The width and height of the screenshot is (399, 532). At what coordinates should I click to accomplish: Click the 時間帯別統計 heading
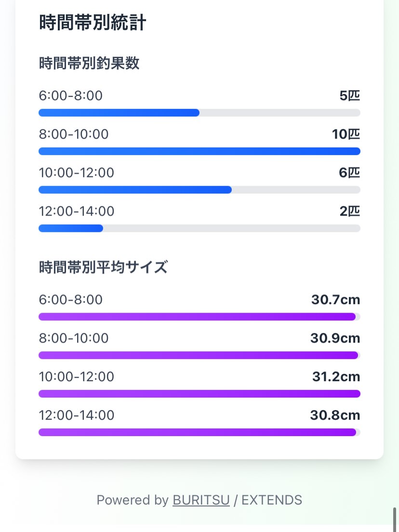click(x=93, y=23)
